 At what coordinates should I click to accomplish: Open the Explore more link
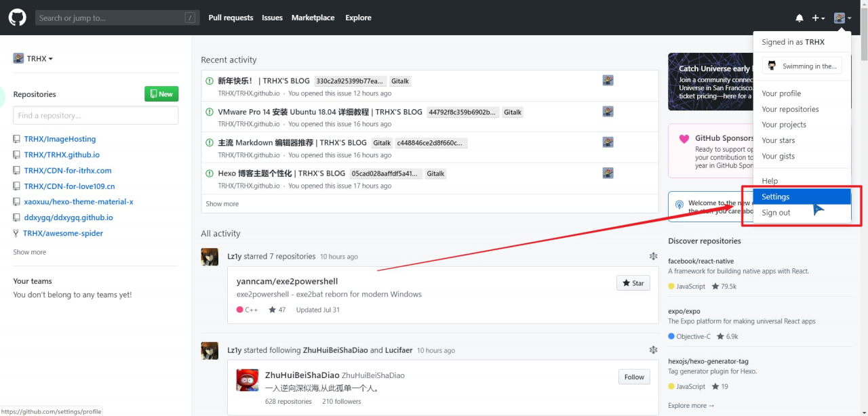pyautogui.click(x=691, y=405)
